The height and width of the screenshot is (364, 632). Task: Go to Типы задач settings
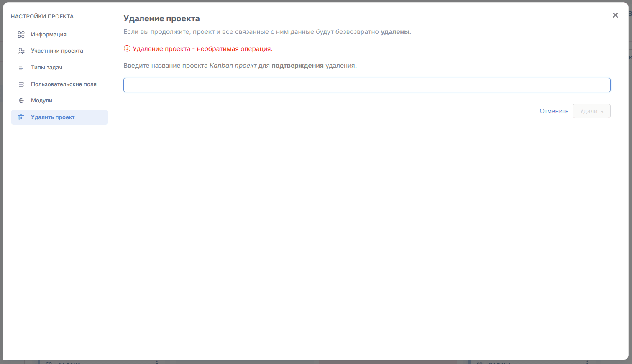tap(46, 68)
